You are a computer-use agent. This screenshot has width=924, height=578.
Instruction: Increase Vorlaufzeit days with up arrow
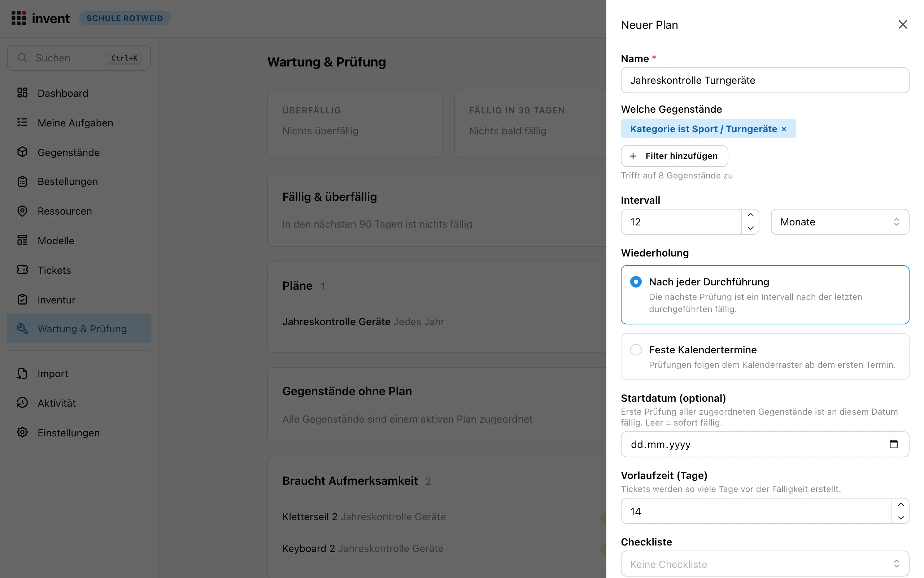(901, 505)
